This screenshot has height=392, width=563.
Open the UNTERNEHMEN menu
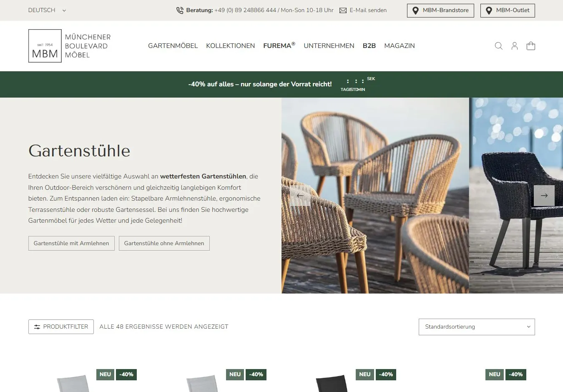[x=329, y=46]
